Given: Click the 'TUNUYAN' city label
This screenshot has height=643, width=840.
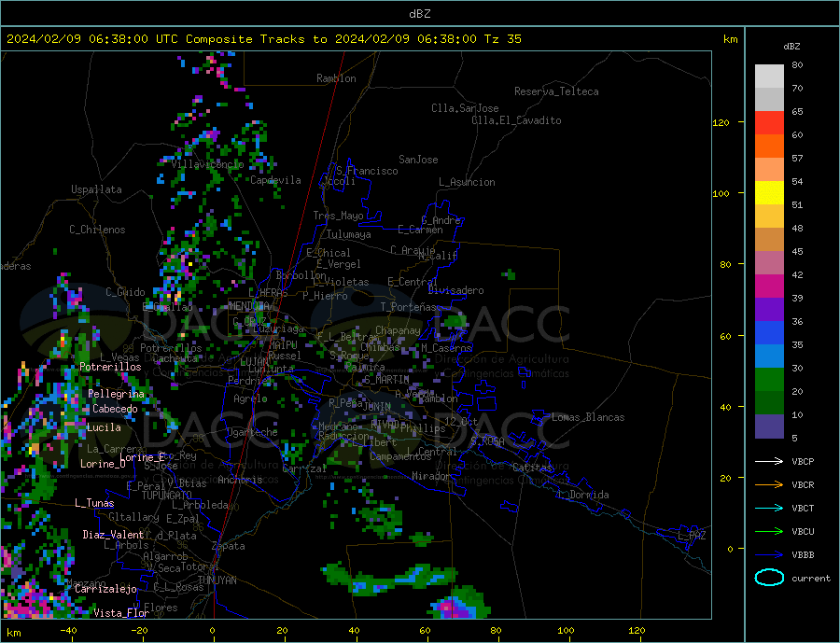Looking at the screenshot, I should click(217, 580).
